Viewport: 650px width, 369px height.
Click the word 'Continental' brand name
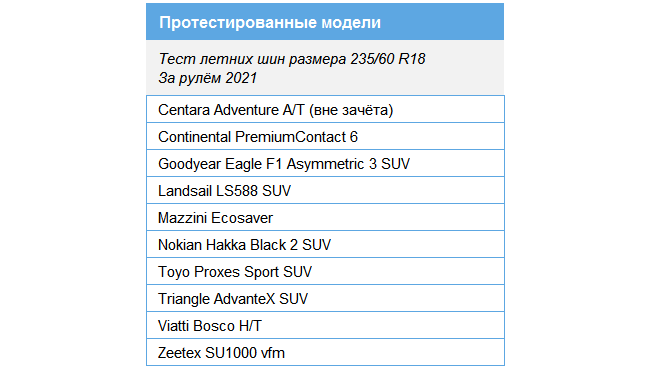click(194, 137)
